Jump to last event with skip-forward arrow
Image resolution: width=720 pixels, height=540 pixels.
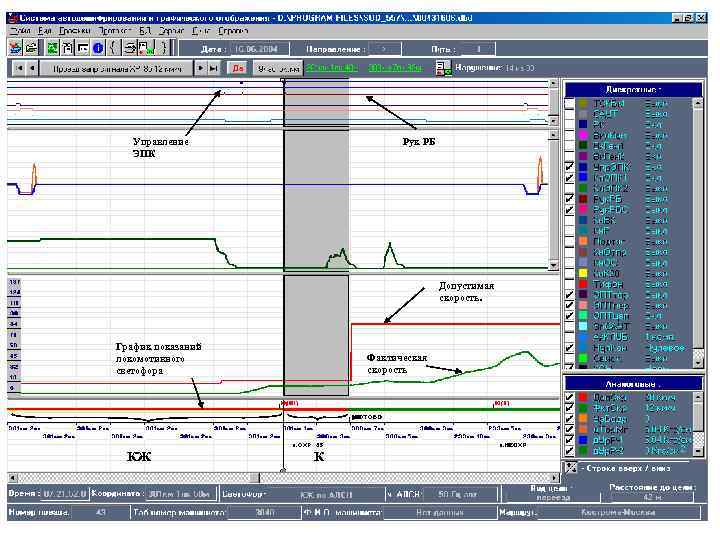(214, 68)
